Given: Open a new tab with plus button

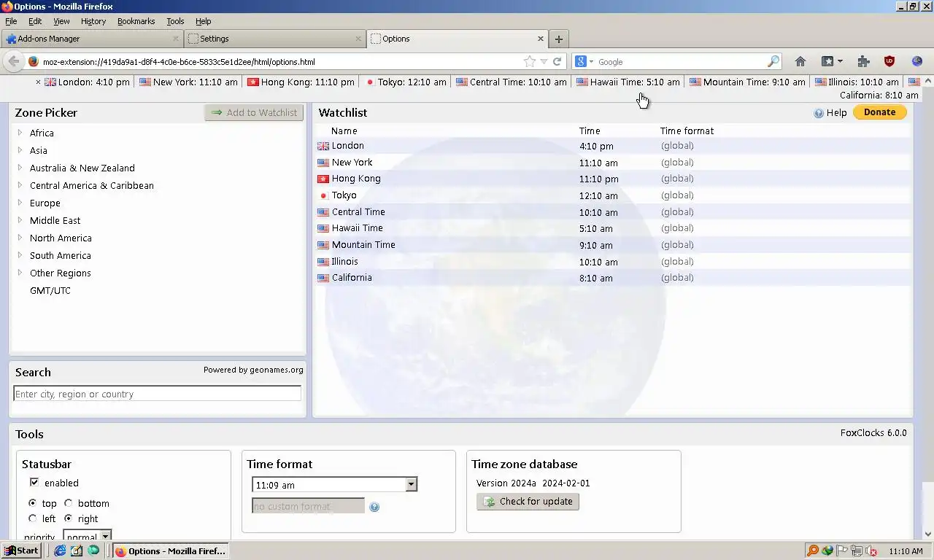Looking at the screenshot, I should click(559, 39).
